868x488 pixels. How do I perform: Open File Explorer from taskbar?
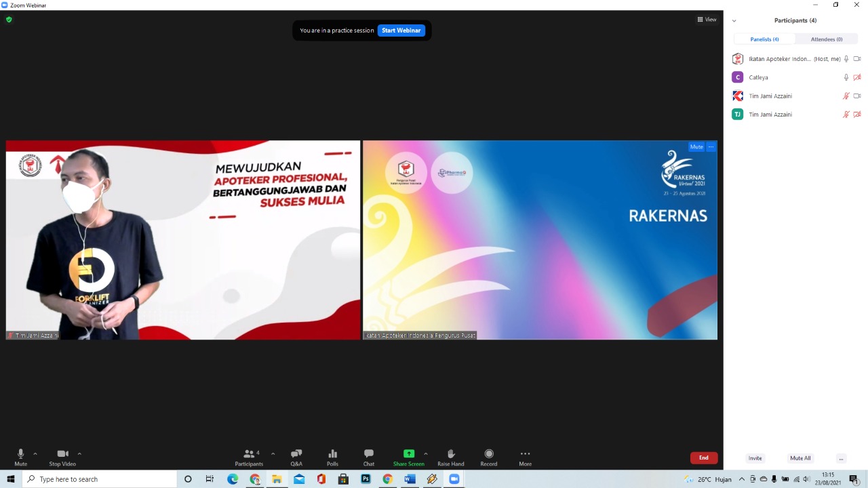[x=277, y=479]
